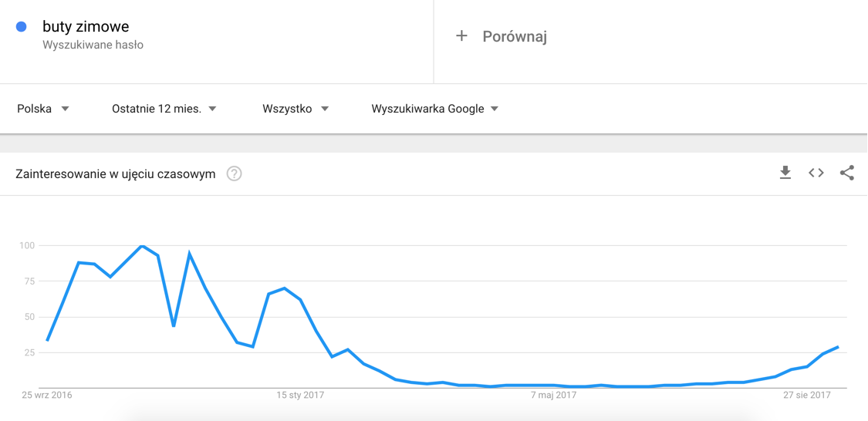Image resolution: width=868 pixels, height=421 pixels.
Task: Click the plus icon next to Porównaj
Action: click(x=461, y=35)
